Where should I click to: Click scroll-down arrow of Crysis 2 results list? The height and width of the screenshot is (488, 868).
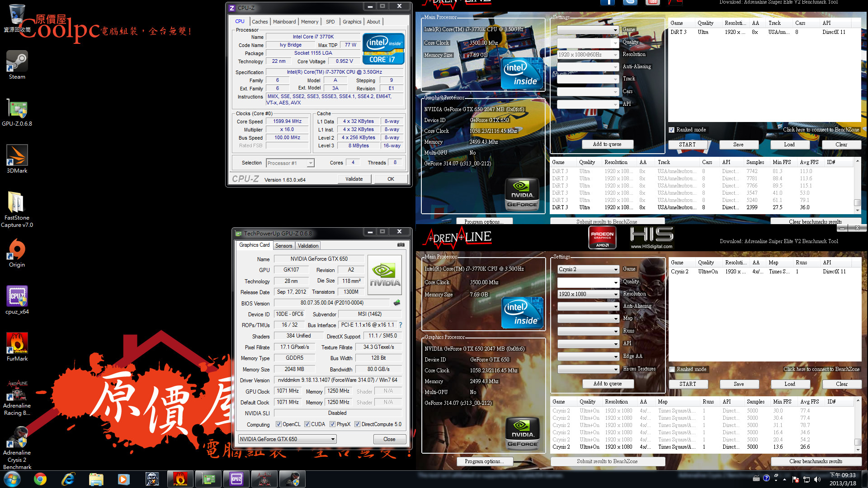tap(857, 450)
